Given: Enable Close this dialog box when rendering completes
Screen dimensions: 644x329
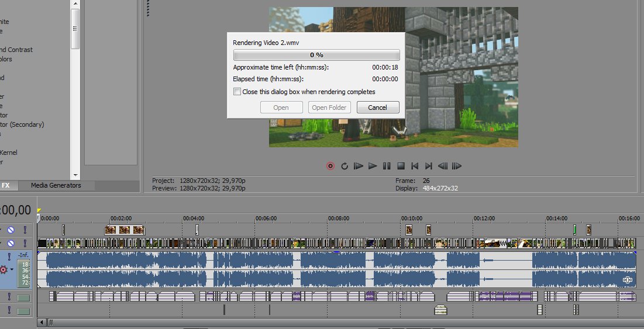Looking at the screenshot, I should (237, 92).
